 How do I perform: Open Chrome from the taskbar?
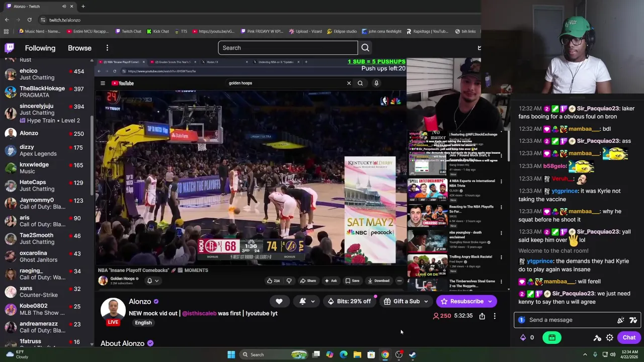385,354
